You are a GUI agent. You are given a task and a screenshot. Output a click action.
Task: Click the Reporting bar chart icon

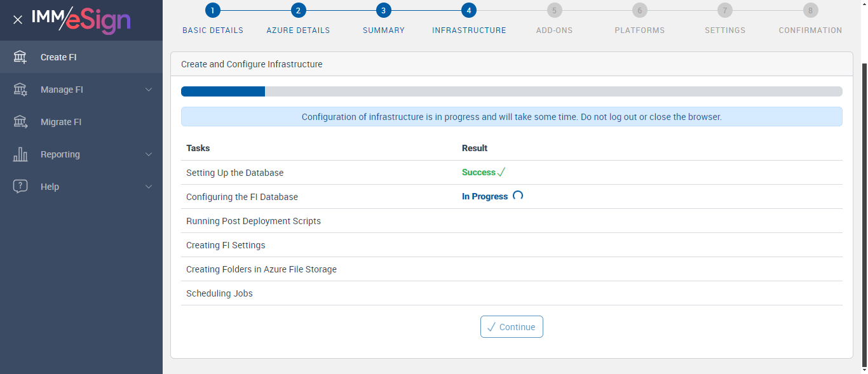point(20,154)
